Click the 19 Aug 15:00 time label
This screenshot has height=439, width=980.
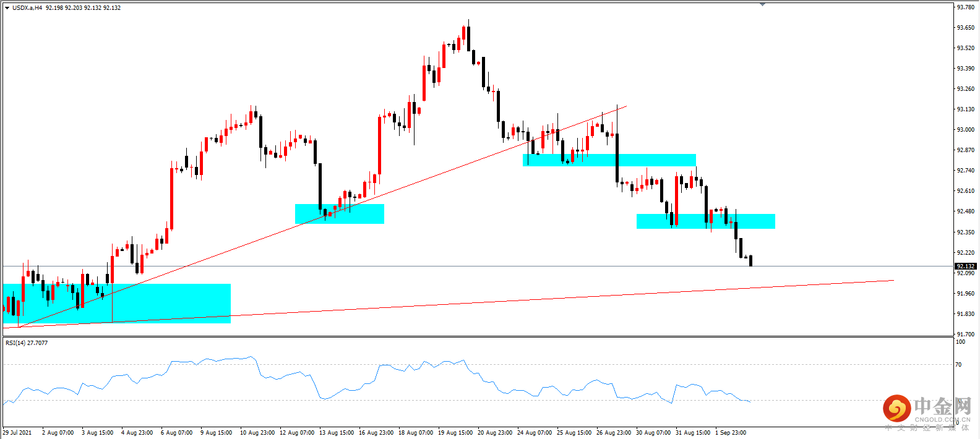coord(455,432)
